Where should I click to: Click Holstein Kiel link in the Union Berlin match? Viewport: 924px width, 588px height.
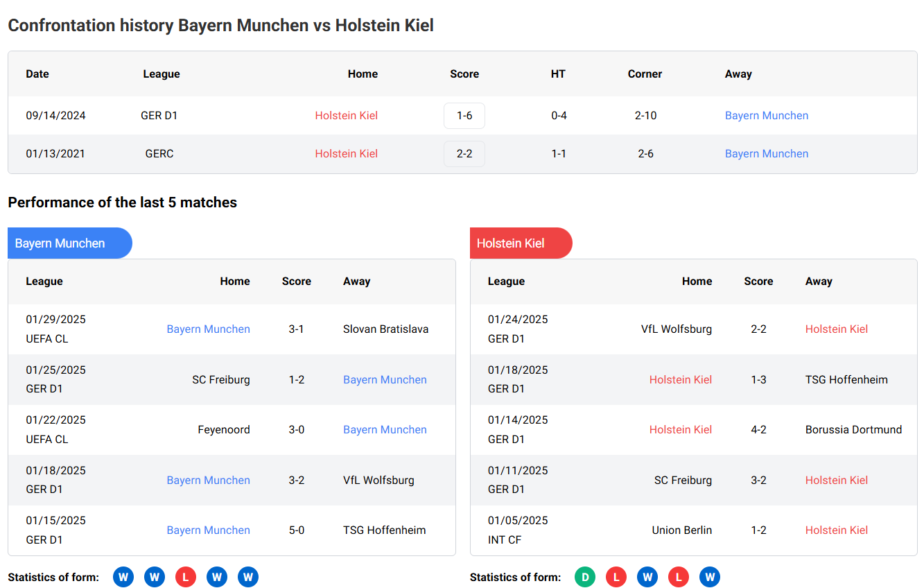pyautogui.click(x=836, y=530)
